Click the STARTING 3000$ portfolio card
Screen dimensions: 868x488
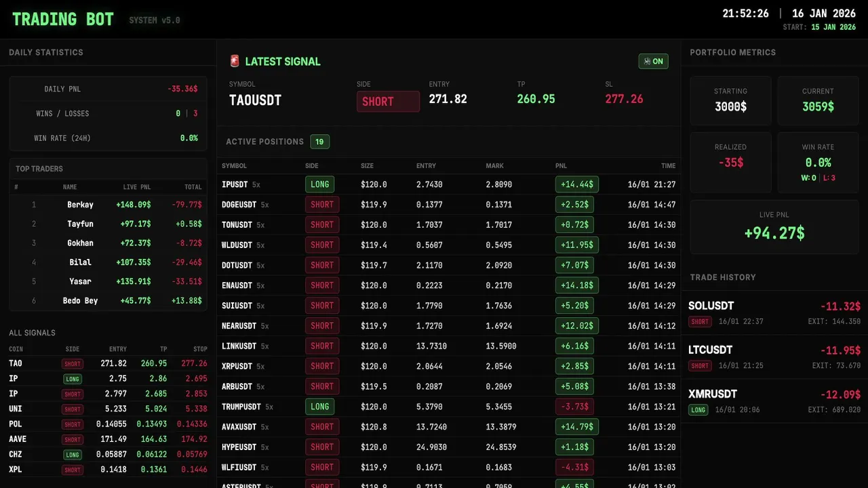click(730, 100)
